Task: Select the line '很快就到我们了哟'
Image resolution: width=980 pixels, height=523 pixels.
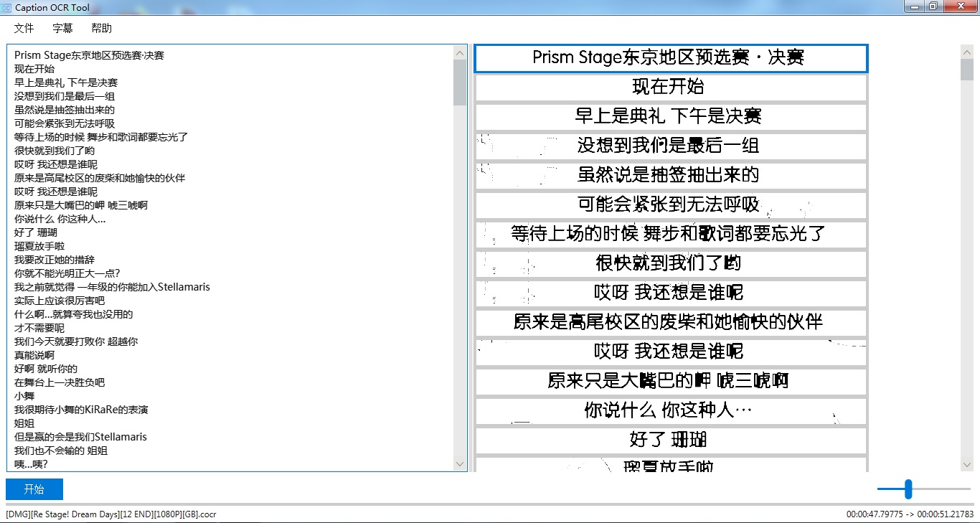Action: click(55, 151)
